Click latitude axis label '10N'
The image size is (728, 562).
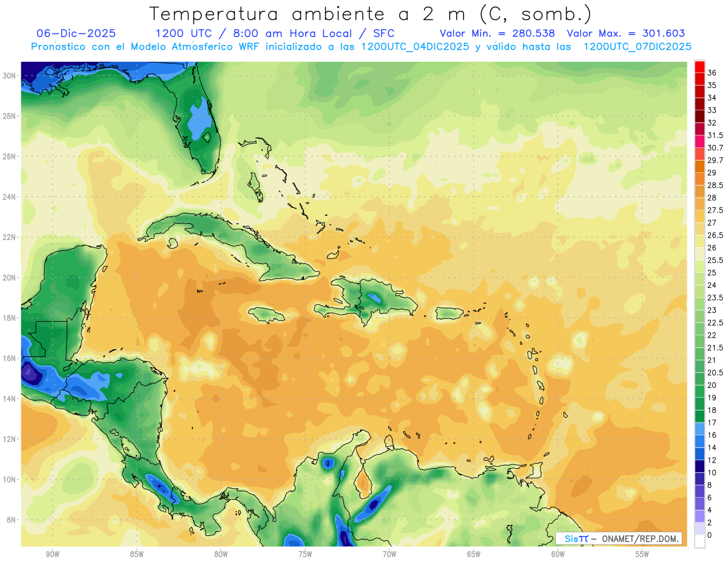pyautogui.click(x=10, y=479)
